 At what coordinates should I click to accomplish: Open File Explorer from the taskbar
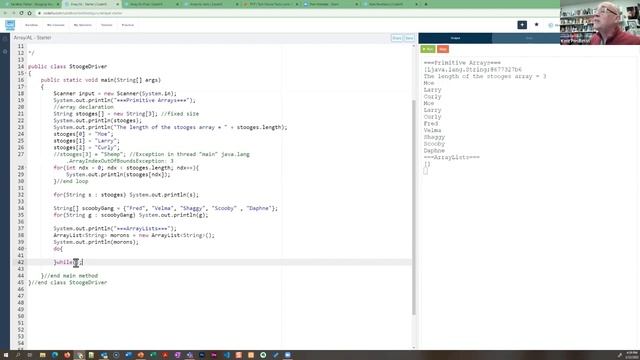(x=42, y=355)
